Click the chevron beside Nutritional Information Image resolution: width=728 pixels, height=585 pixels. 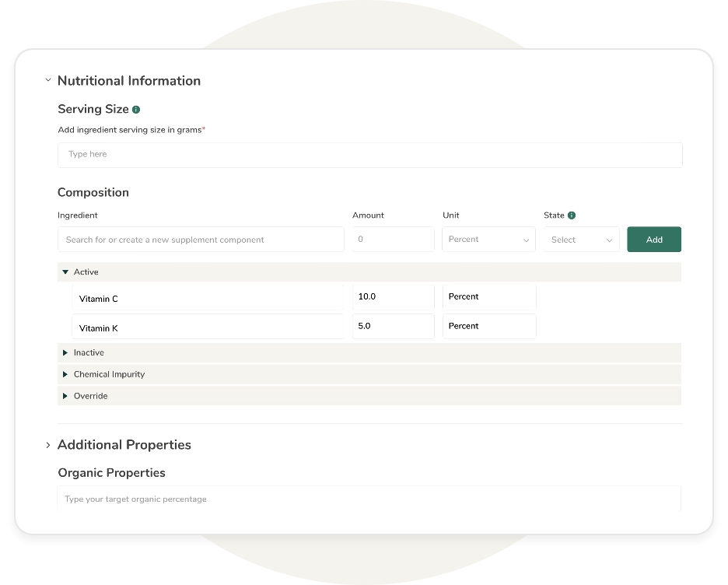pyautogui.click(x=47, y=80)
